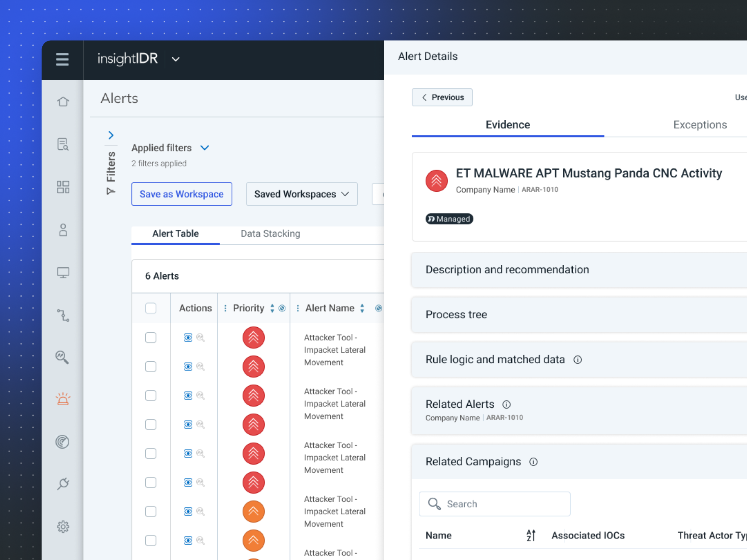The width and height of the screenshot is (747, 560).
Task: Click '2 filters applied' text
Action: click(159, 164)
